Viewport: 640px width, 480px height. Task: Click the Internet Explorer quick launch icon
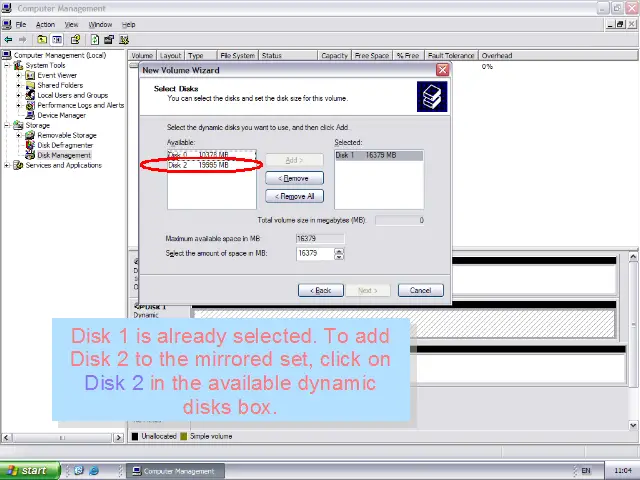point(94,471)
